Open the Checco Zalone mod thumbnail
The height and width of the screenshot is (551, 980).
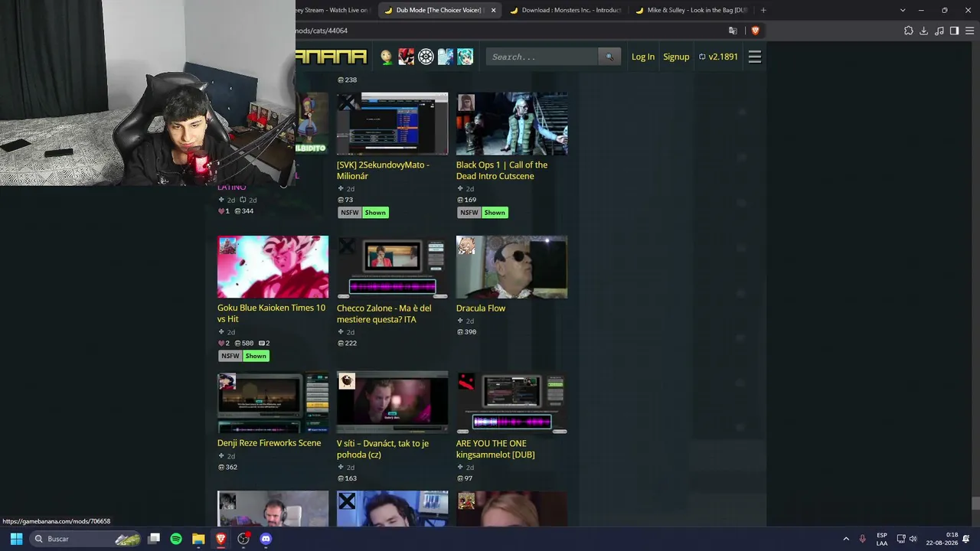393,267
